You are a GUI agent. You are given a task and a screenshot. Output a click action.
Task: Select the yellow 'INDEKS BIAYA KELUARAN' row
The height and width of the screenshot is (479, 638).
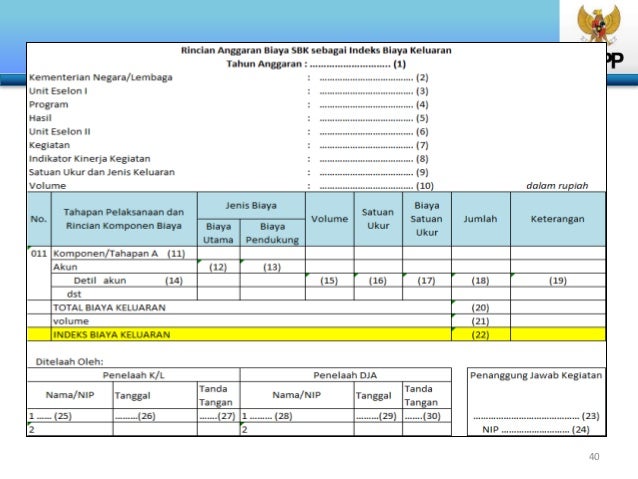click(316, 335)
